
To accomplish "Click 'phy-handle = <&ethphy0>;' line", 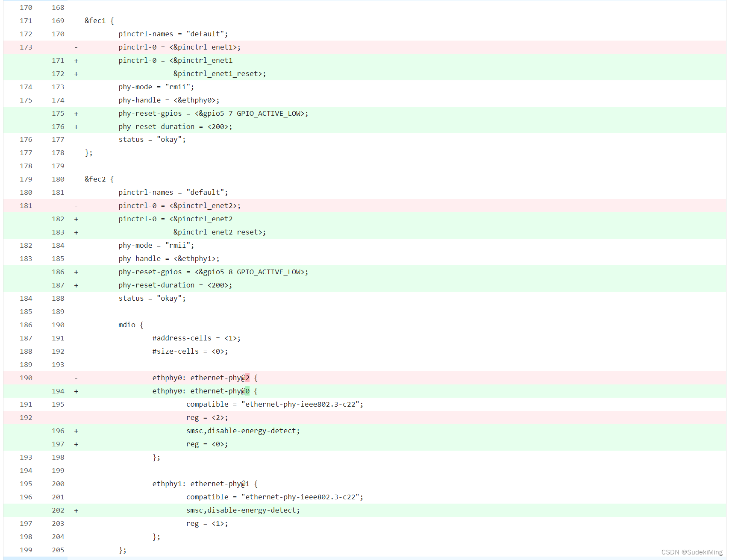I will tap(364, 100).
